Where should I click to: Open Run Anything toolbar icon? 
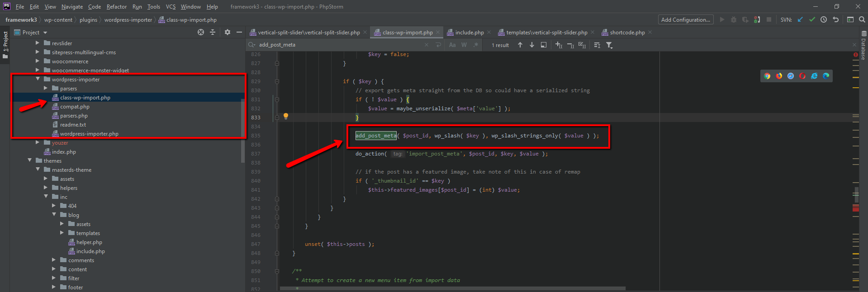[x=850, y=19]
